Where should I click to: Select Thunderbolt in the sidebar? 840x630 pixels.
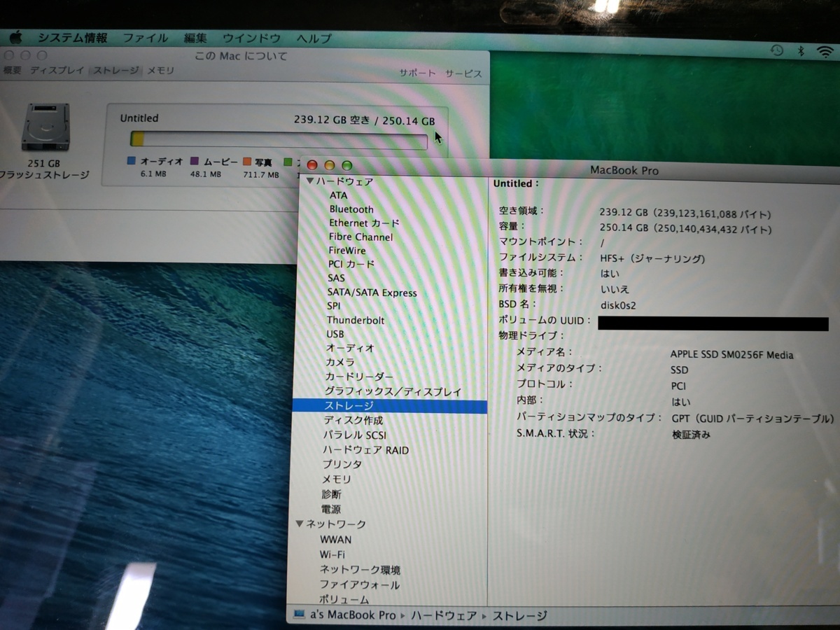356,320
